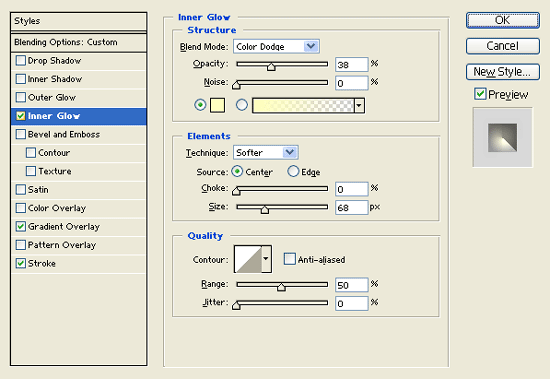The image size is (550, 379).
Task: Click the pale yellow glow color swatch
Action: click(217, 105)
